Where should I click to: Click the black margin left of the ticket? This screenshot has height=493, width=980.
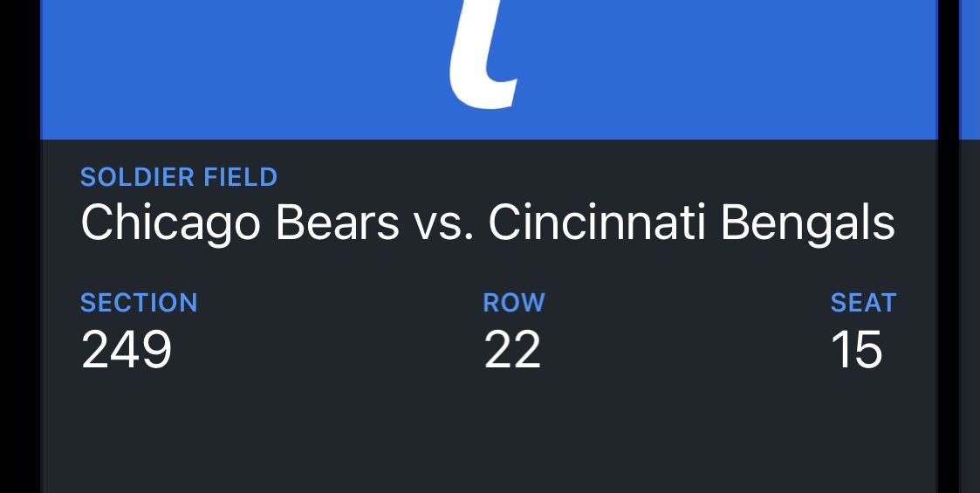pyautogui.click(x=19, y=262)
